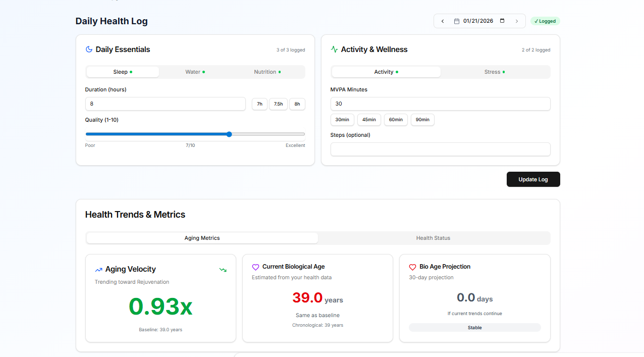Click the pulse icon beside Activity & Wellness
644x357 pixels.
pos(334,49)
